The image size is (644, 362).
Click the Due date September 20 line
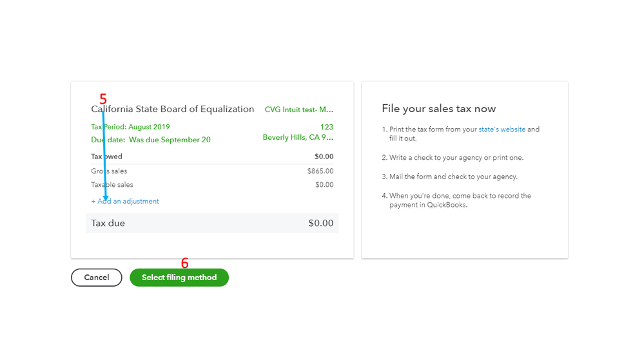(x=151, y=140)
